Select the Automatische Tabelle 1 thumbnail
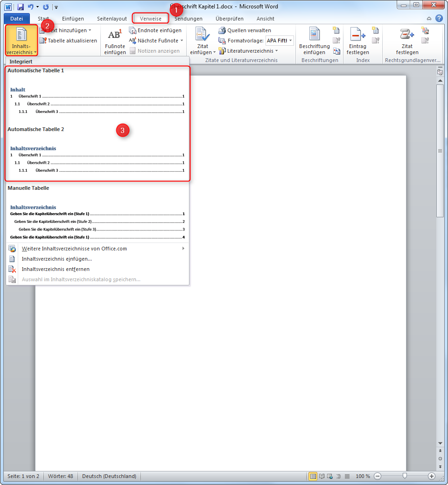Viewport: 448px width, 485px height. (97, 93)
